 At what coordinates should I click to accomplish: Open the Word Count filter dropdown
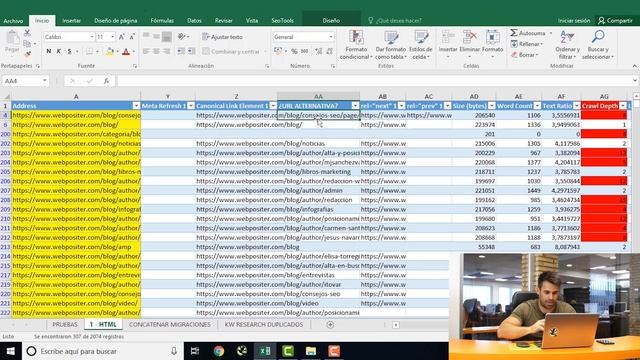[x=537, y=106]
